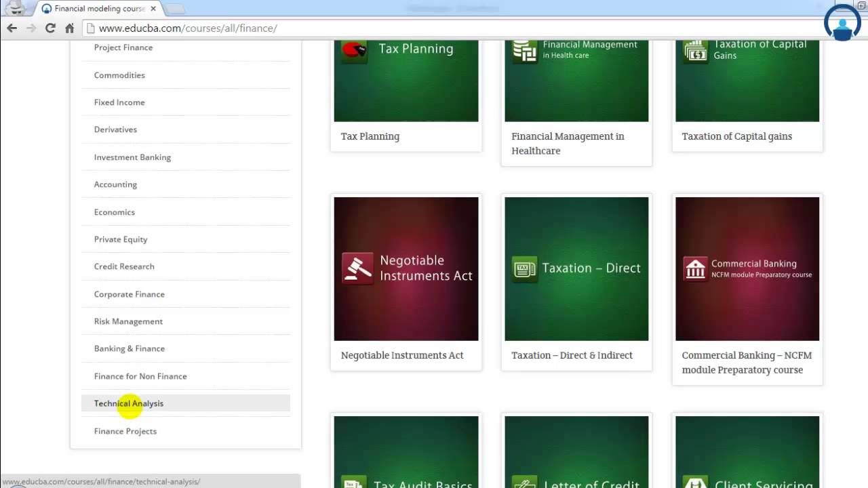Click the browser back arrow
Image resolution: width=868 pixels, height=488 pixels.
pos(12,28)
